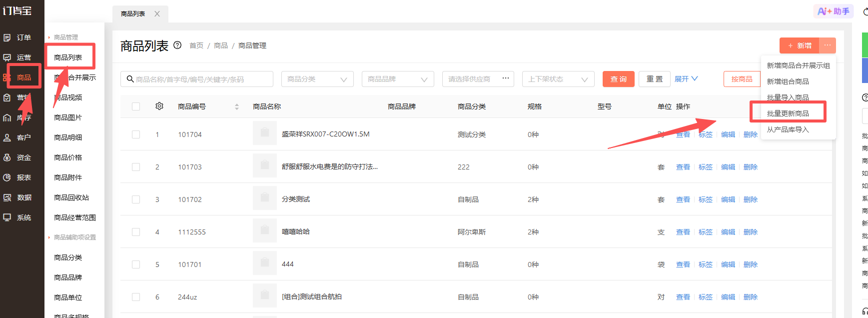Open 商品回收站 in the sidebar
Screen dimensions: 868x318
[71, 197]
